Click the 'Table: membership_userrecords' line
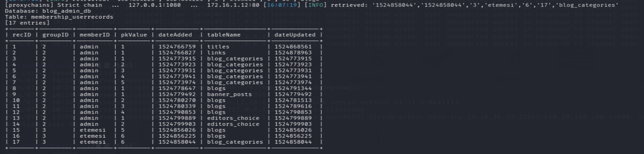644x154 pixels. (59, 17)
